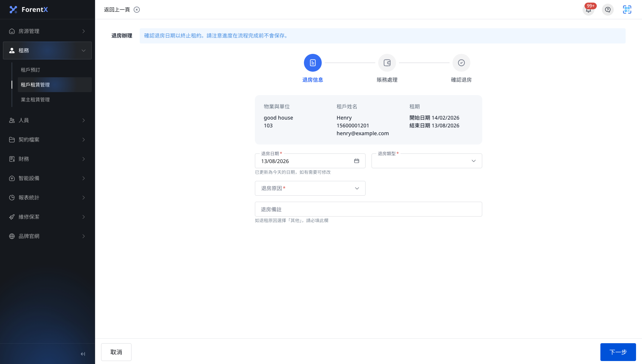Expand the 房源管理 menu chevron
The width and height of the screenshot is (642, 364).
tap(84, 31)
